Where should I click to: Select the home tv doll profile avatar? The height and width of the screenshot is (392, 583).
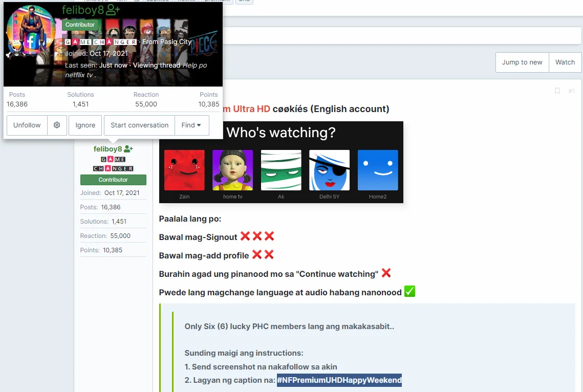coord(233,170)
